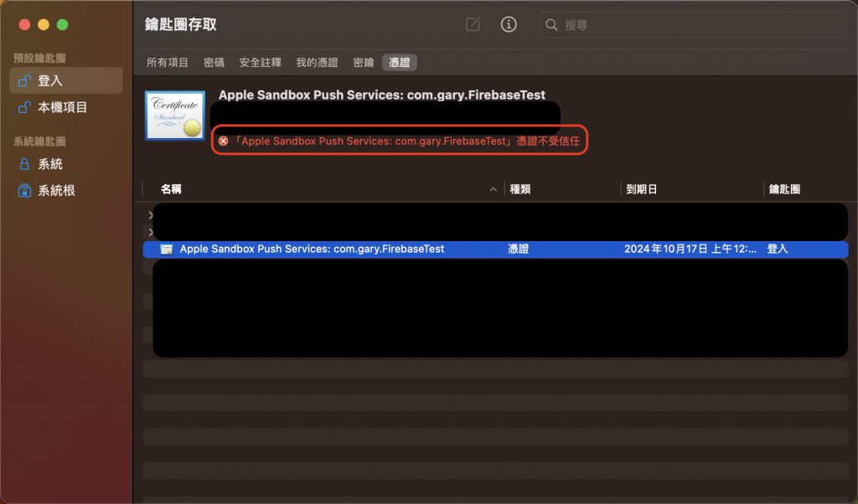Open the new keychain item compose icon
The height and width of the screenshot is (504, 858).
[x=473, y=24]
